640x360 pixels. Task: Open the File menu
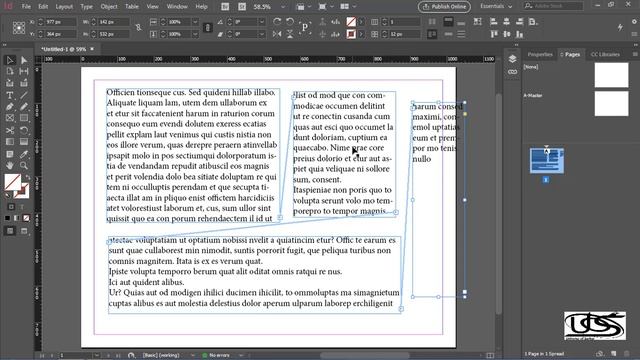pyautogui.click(x=26, y=7)
